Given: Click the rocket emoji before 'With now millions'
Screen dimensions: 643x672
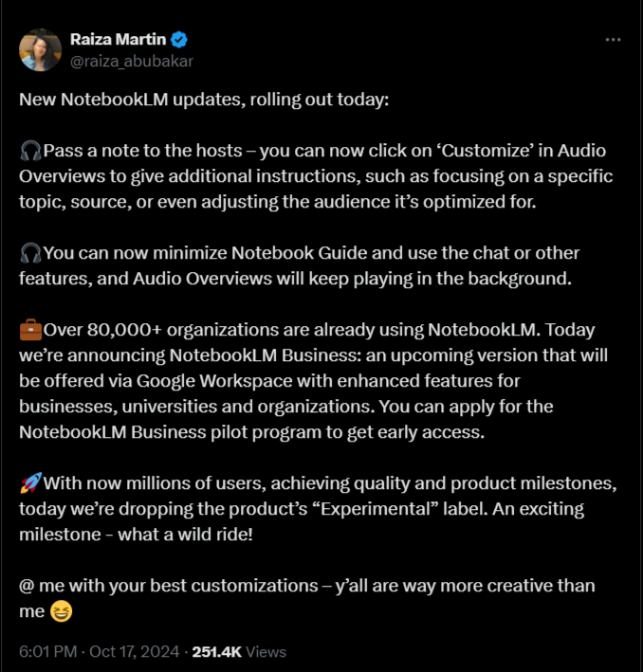Looking at the screenshot, I should pyautogui.click(x=30, y=483).
